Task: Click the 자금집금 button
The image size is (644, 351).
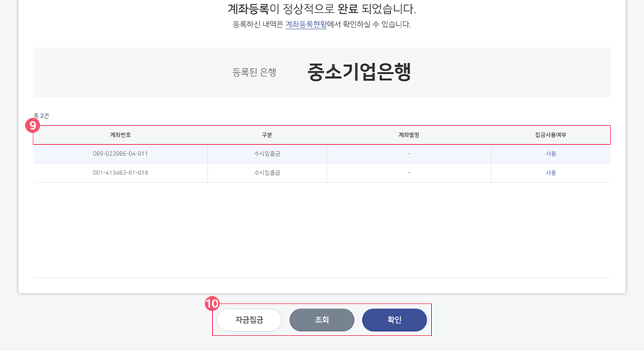Action: coord(249,320)
